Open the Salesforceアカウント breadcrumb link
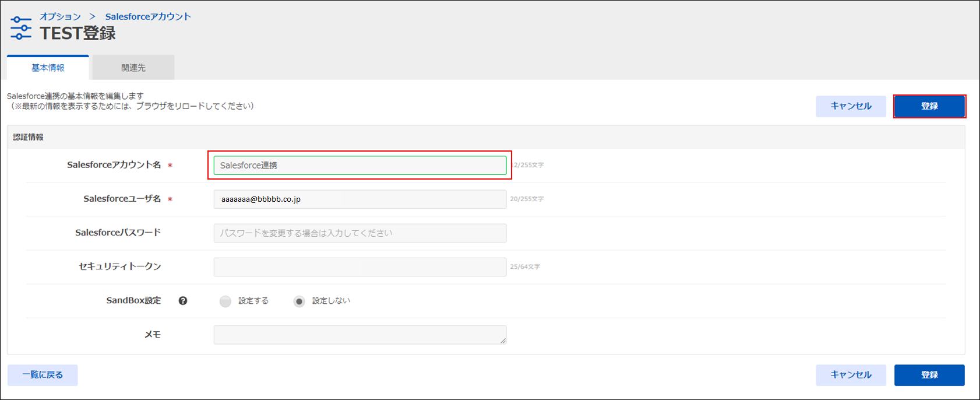The height and width of the screenshot is (400, 980). (x=148, y=16)
